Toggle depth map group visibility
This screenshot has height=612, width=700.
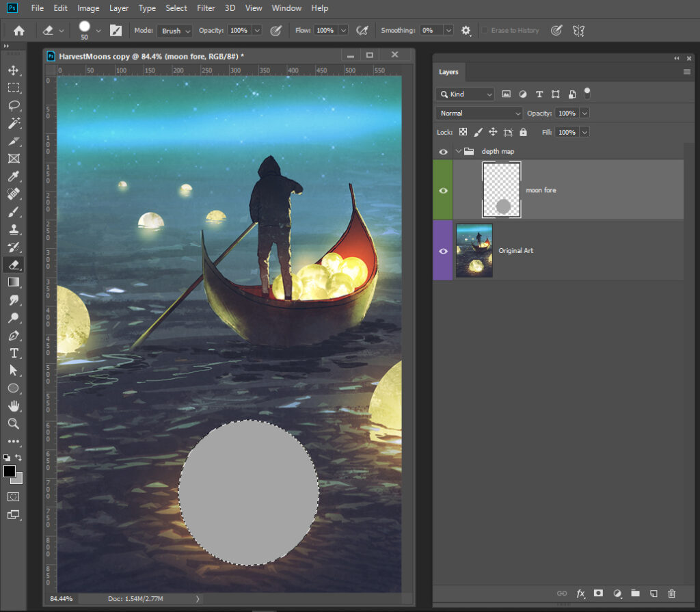point(443,151)
